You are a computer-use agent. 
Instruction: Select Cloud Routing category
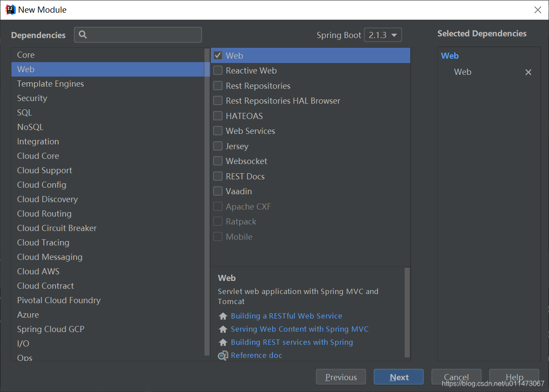pos(108,213)
